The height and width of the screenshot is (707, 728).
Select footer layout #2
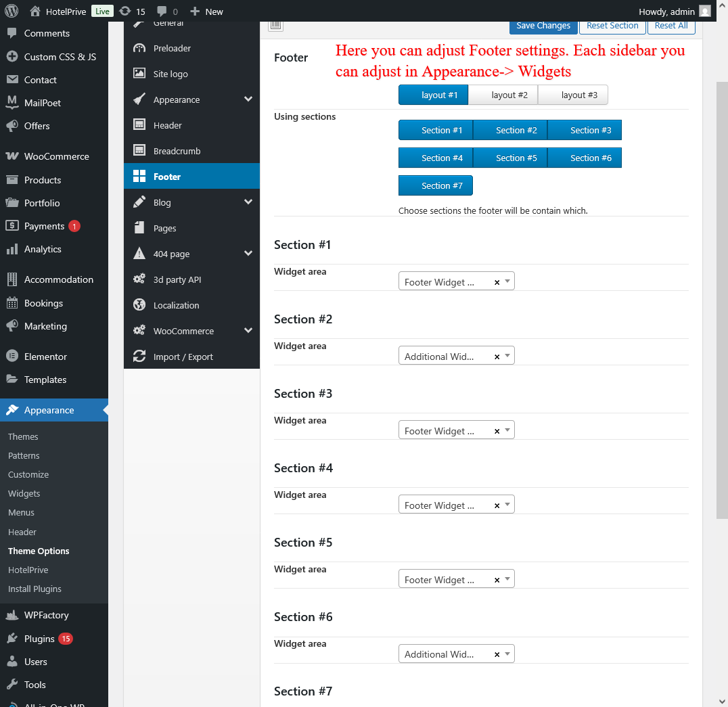click(x=503, y=95)
